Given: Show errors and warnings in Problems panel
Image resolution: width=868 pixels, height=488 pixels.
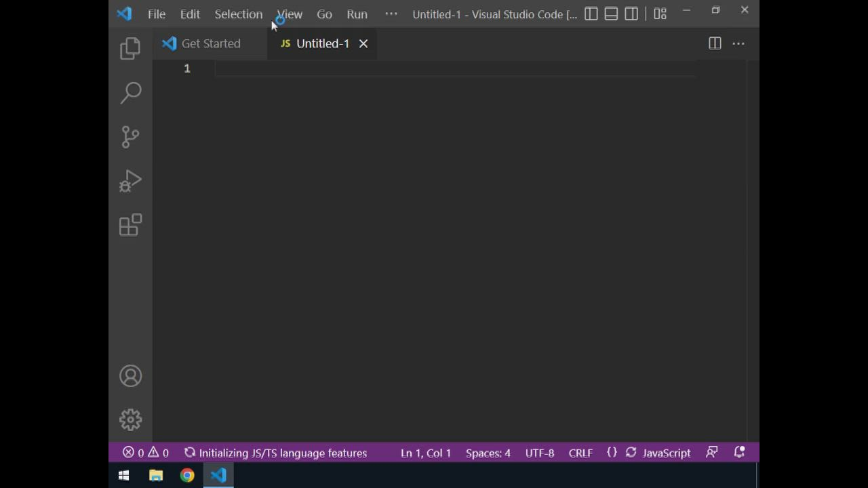Looking at the screenshot, I should pos(146,453).
